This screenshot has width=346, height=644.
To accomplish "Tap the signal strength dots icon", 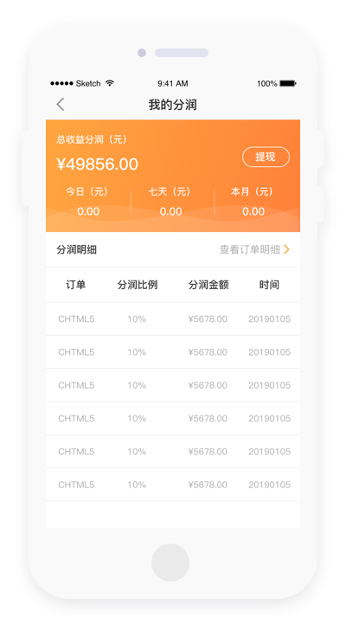I will click(61, 83).
